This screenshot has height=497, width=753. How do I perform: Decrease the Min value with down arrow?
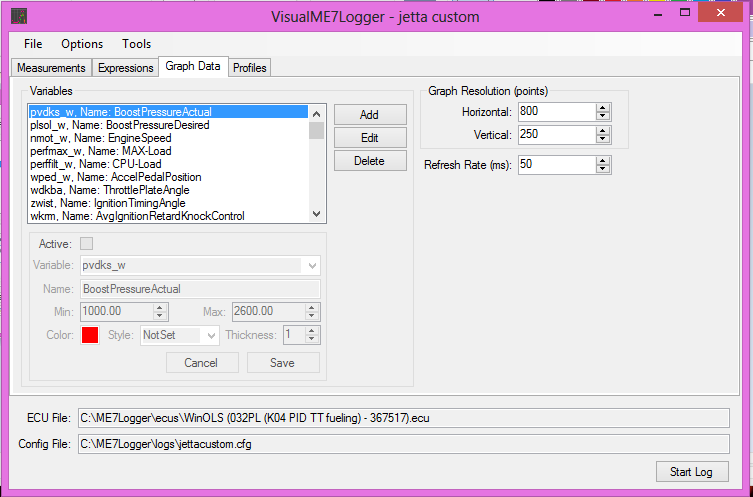[160, 315]
